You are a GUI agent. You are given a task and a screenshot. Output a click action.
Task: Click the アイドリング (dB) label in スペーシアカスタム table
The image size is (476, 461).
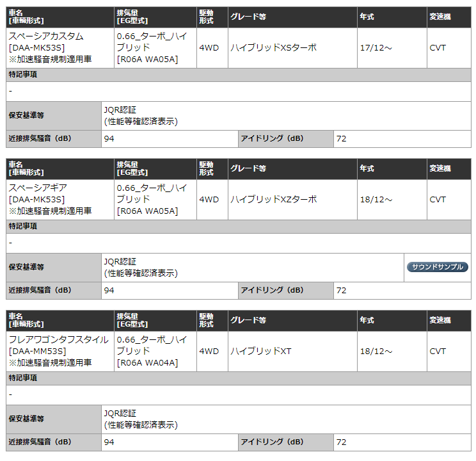(272, 138)
